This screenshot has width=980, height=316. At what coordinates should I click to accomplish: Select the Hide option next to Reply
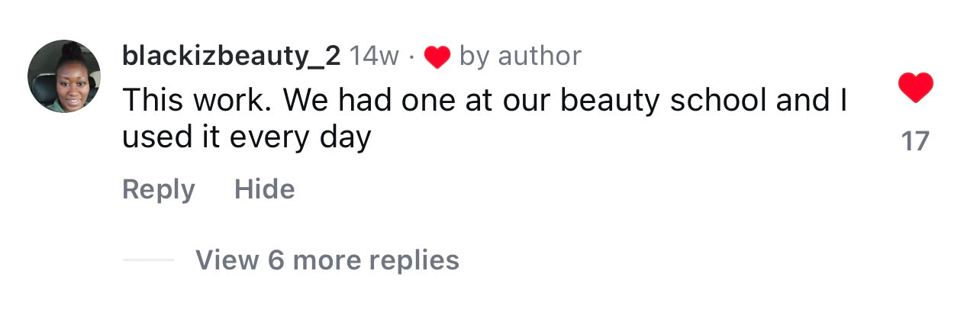click(264, 189)
